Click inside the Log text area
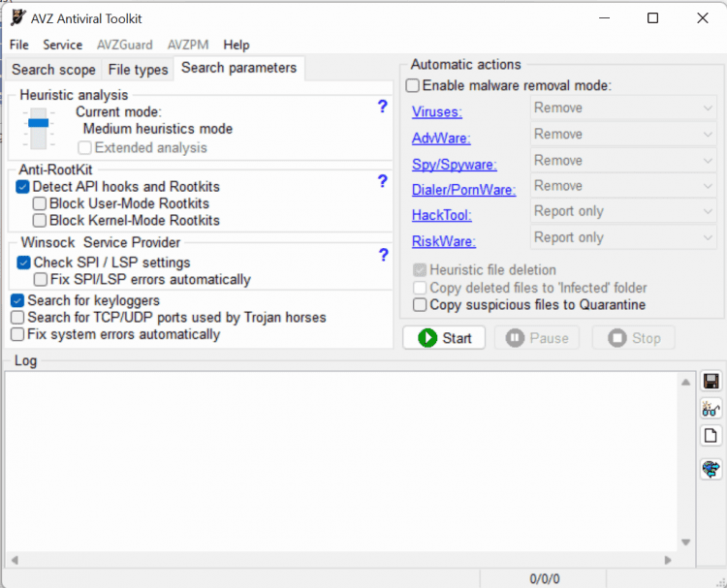The width and height of the screenshot is (727, 588). tap(341, 461)
